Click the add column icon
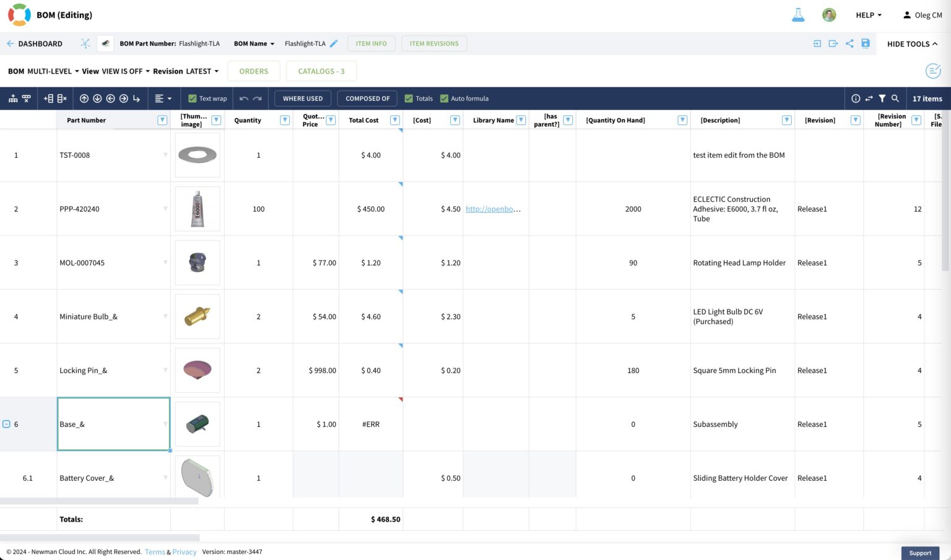The image size is (951, 560). (49, 98)
